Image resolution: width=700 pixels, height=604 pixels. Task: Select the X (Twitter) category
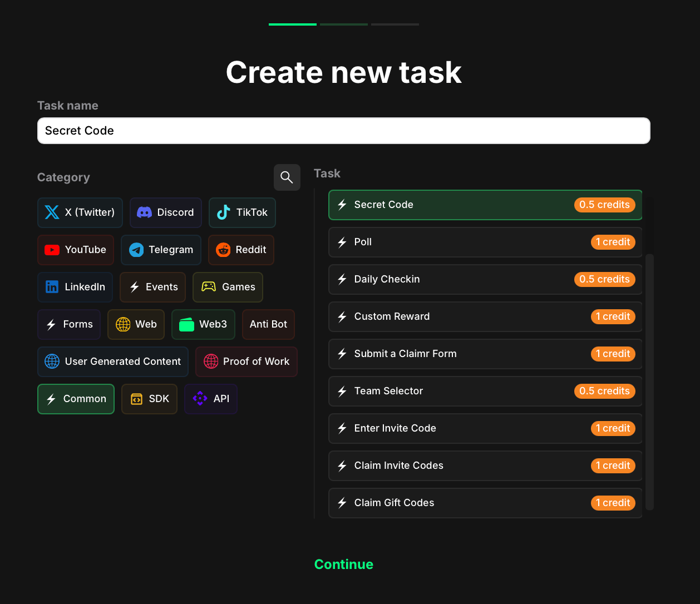click(80, 212)
